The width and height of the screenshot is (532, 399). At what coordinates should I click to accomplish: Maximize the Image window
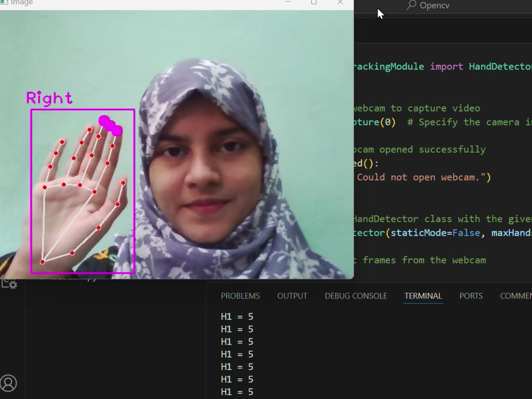tap(314, 2)
